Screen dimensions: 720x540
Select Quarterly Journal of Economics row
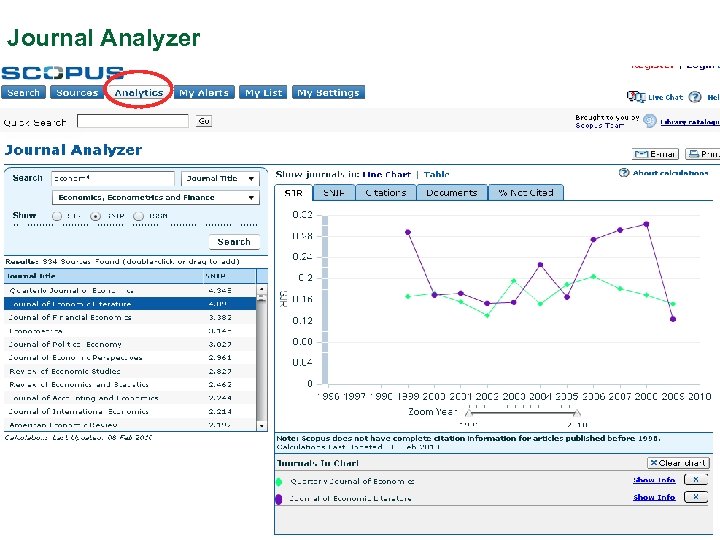click(x=130, y=290)
